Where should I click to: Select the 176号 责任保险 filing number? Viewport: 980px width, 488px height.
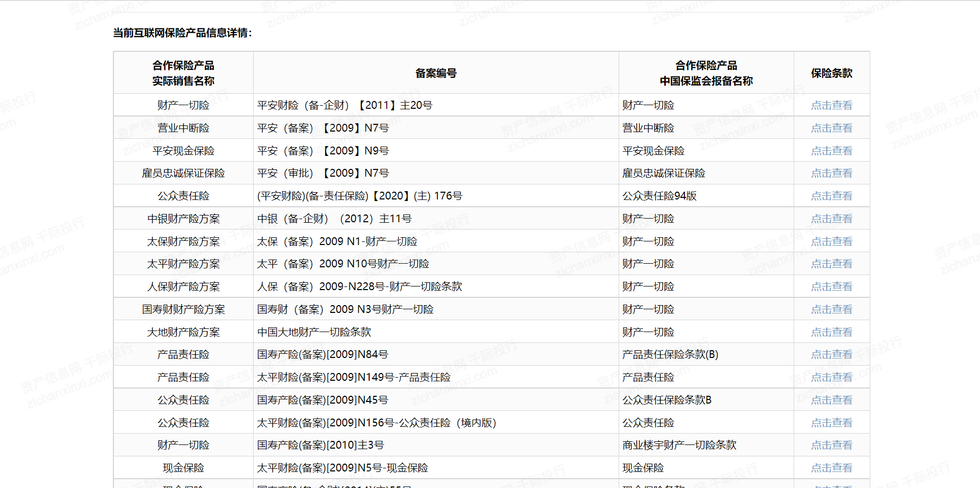pyautogui.click(x=360, y=196)
